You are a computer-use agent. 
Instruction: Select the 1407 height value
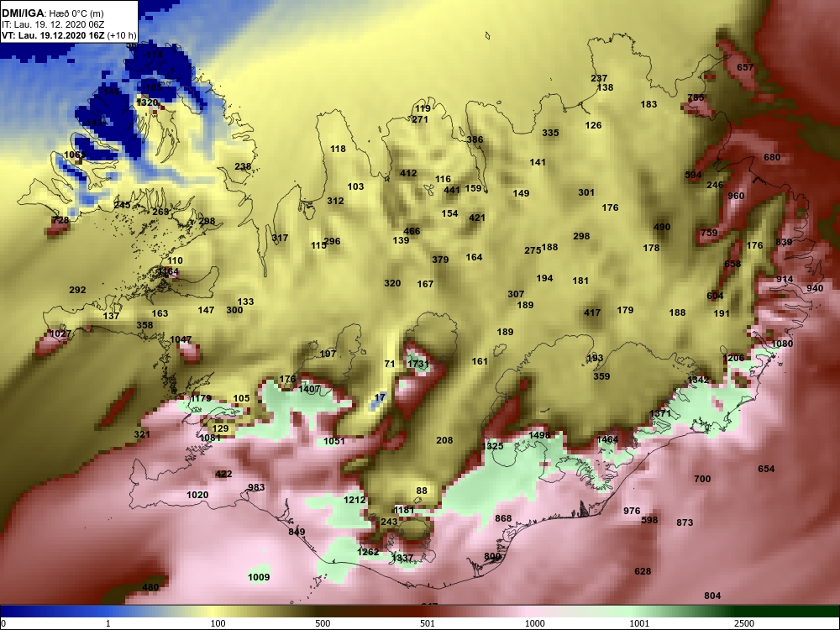click(x=309, y=389)
